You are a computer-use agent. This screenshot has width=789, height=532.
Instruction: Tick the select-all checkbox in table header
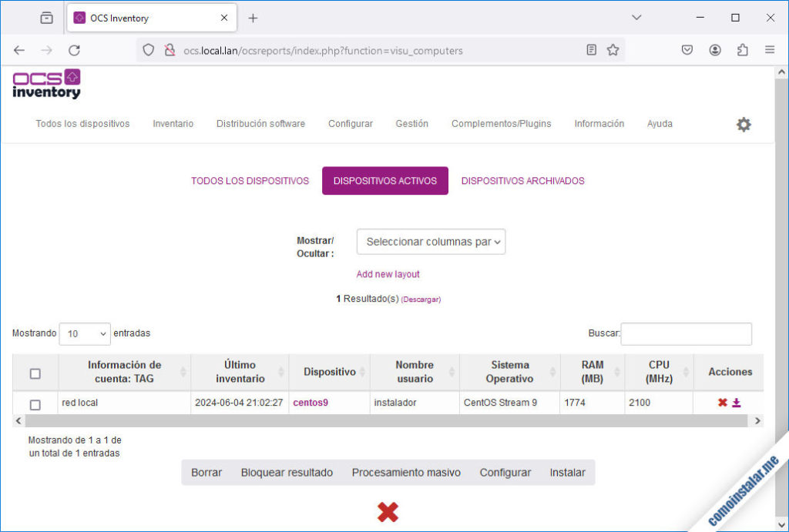point(35,373)
